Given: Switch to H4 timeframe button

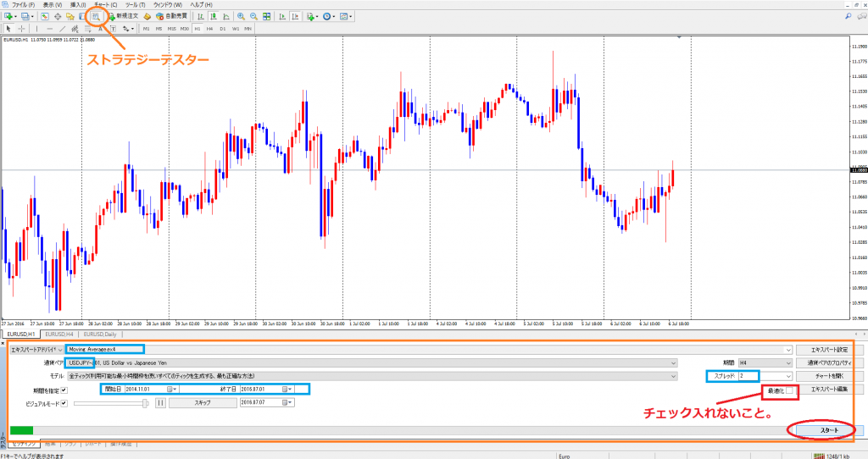Looking at the screenshot, I should coord(210,28).
